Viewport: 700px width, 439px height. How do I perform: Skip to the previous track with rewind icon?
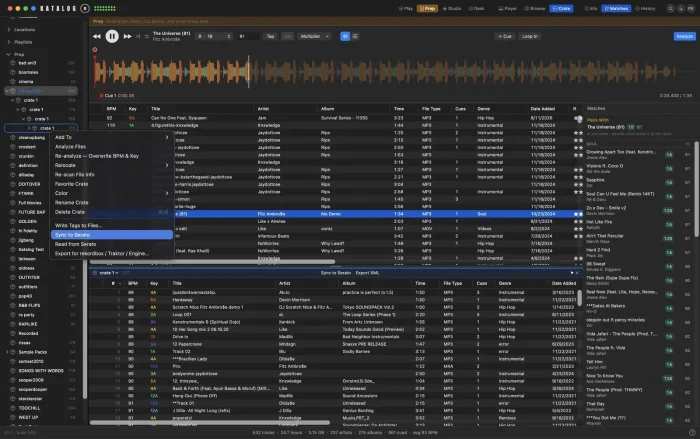click(x=96, y=36)
